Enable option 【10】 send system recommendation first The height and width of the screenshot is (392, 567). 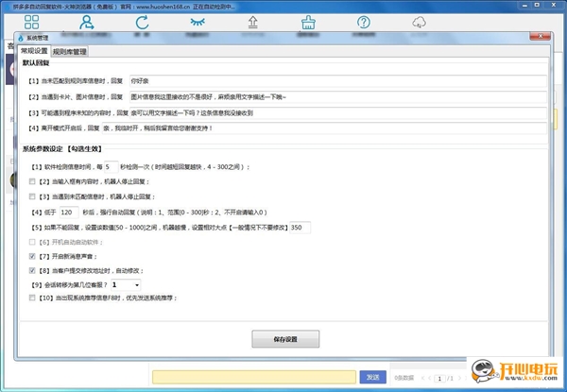point(32,298)
